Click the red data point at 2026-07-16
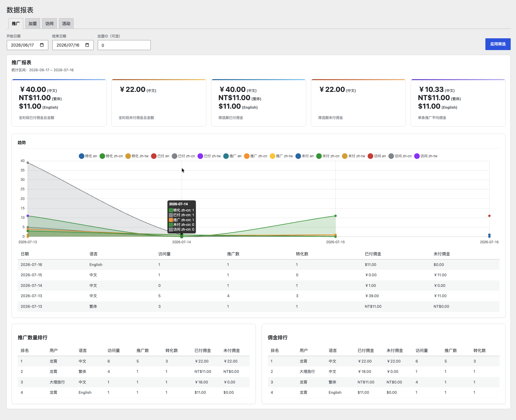The image size is (516, 420). pos(490,216)
